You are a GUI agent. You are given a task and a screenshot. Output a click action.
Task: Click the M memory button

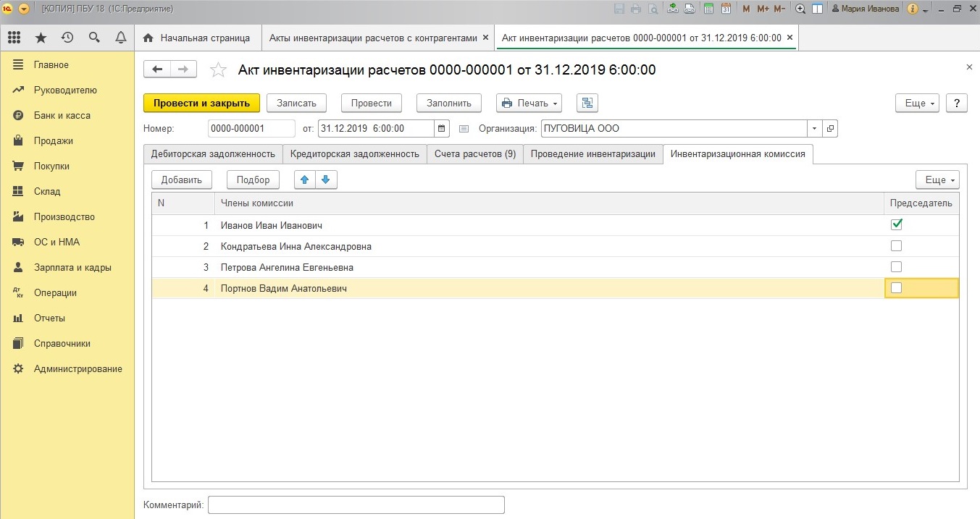coord(747,9)
